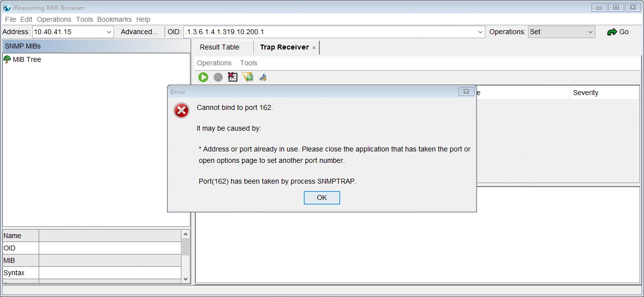
Task: Click the trap filter icon
Action: [247, 77]
